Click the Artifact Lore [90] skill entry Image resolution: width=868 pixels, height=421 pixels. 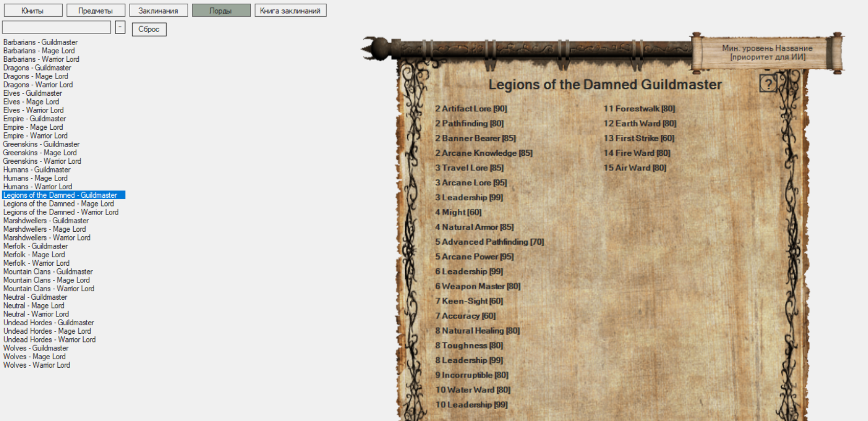click(x=471, y=109)
